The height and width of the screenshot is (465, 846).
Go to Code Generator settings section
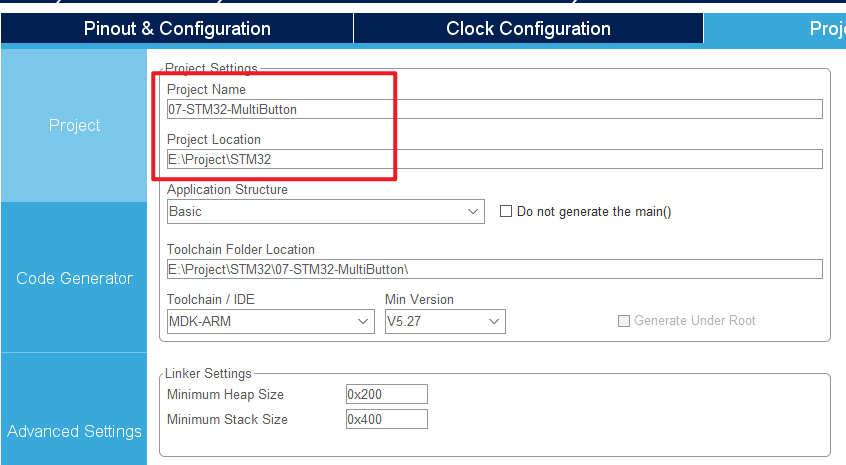coord(75,278)
